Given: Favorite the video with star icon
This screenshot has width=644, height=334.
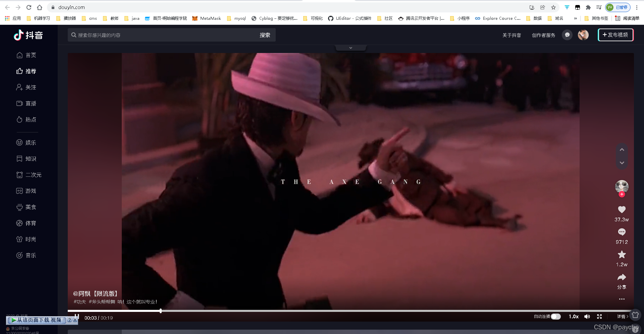Looking at the screenshot, I should pos(622,255).
